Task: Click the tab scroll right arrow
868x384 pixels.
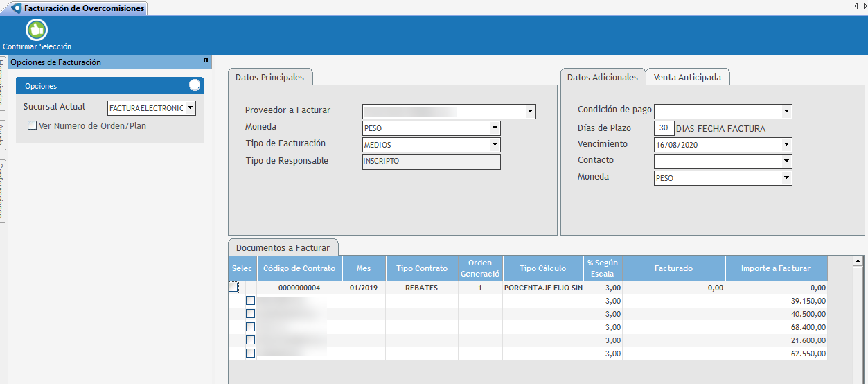Action: (864, 6)
